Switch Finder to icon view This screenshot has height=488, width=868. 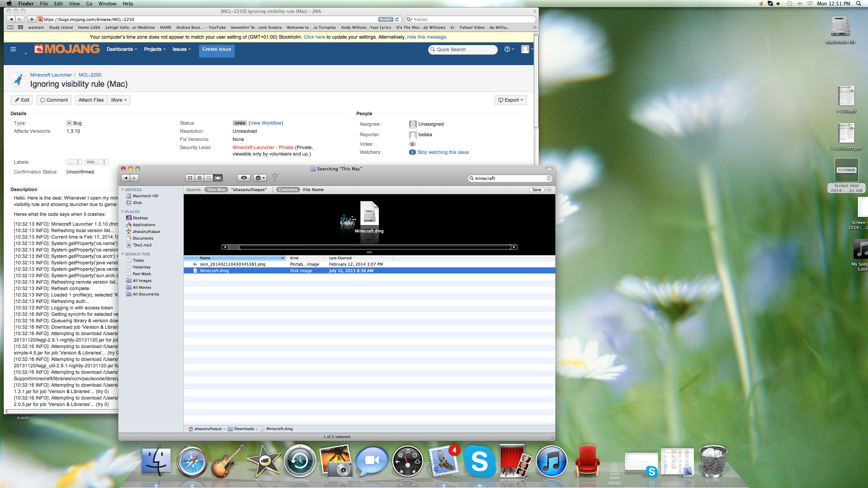[x=190, y=178]
